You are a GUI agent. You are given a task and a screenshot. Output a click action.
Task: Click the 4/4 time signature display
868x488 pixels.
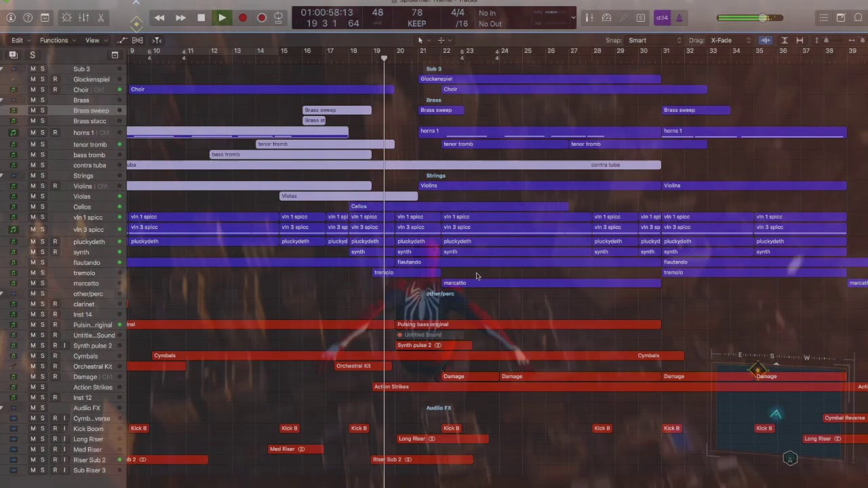click(458, 13)
